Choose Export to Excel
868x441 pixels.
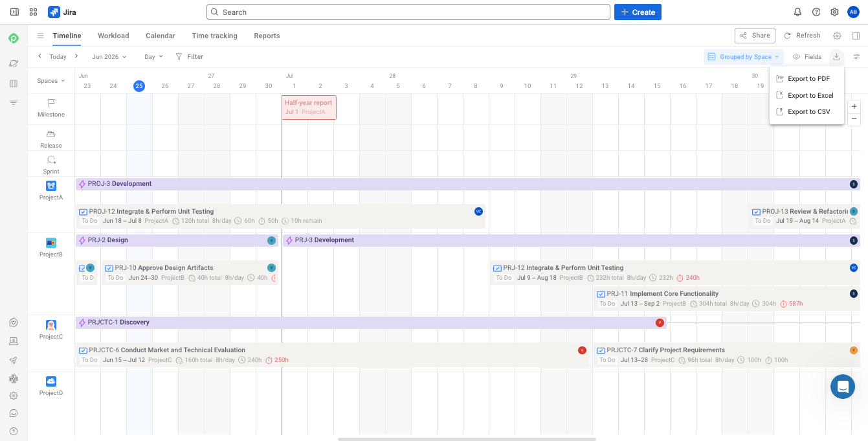807,95
